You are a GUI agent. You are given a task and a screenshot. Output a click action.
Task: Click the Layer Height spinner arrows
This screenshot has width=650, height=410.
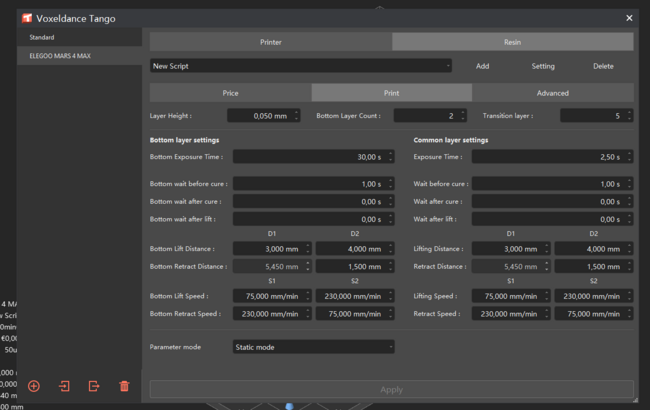click(x=296, y=116)
